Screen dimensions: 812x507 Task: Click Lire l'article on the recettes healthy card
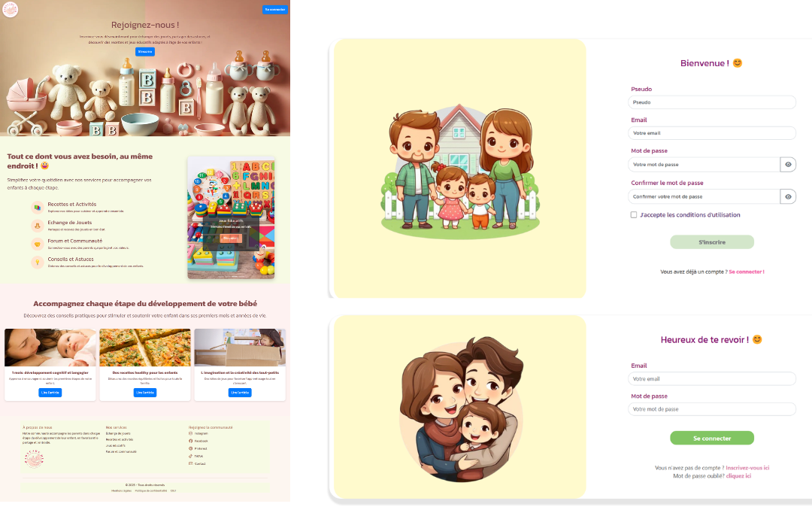click(145, 392)
